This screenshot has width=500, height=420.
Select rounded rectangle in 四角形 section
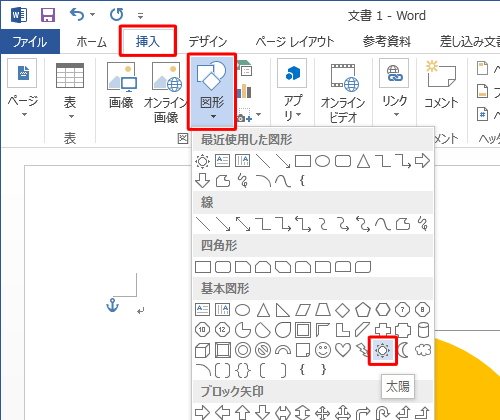point(223,267)
